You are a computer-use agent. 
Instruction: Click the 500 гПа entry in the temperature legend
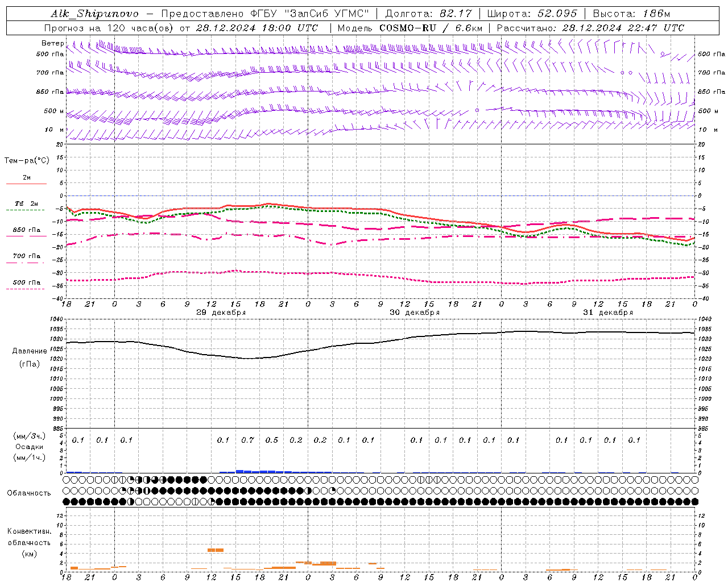pos(27,282)
